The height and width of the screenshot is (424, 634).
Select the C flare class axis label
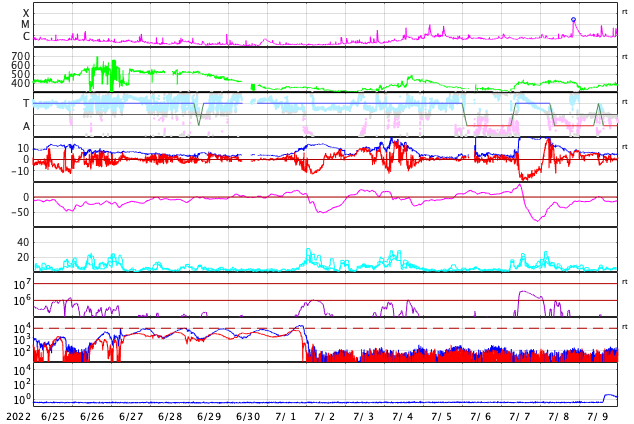[26, 36]
